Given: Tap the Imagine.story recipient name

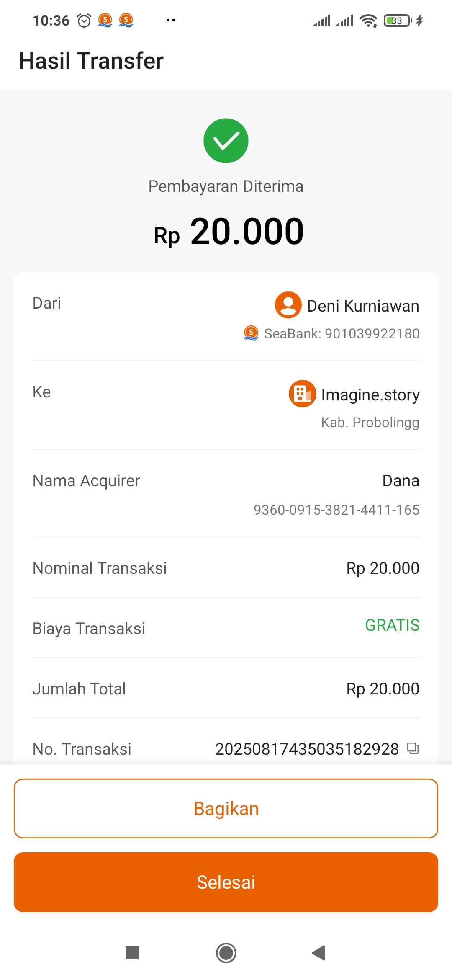Looking at the screenshot, I should pos(370,395).
